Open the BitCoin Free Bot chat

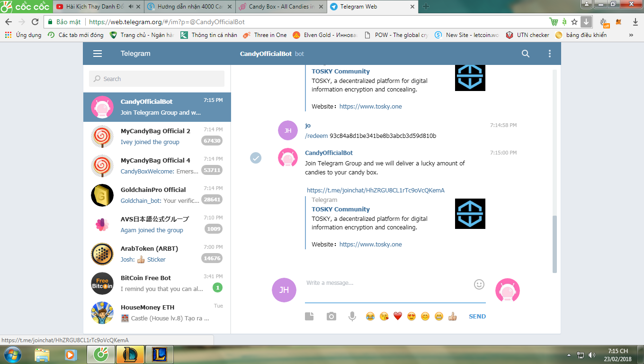[157, 283]
